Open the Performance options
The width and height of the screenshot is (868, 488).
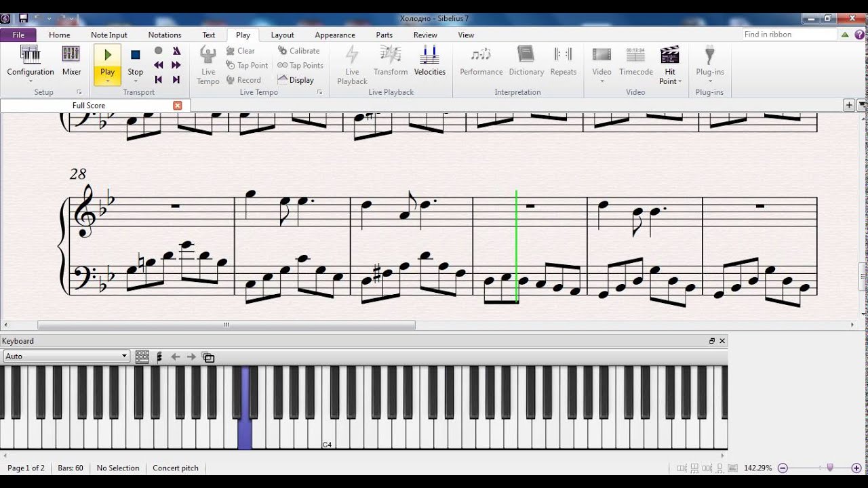pyautogui.click(x=481, y=61)
